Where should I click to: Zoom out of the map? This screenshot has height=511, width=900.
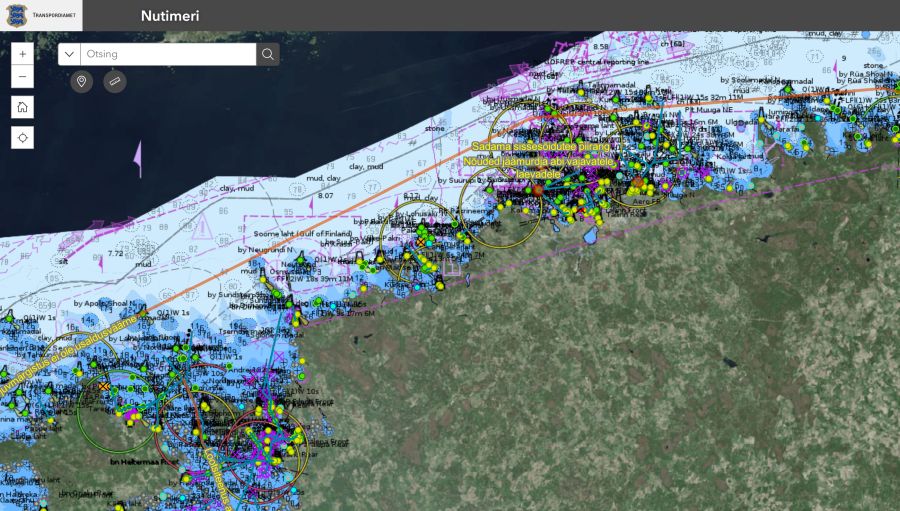click(22, 77)
